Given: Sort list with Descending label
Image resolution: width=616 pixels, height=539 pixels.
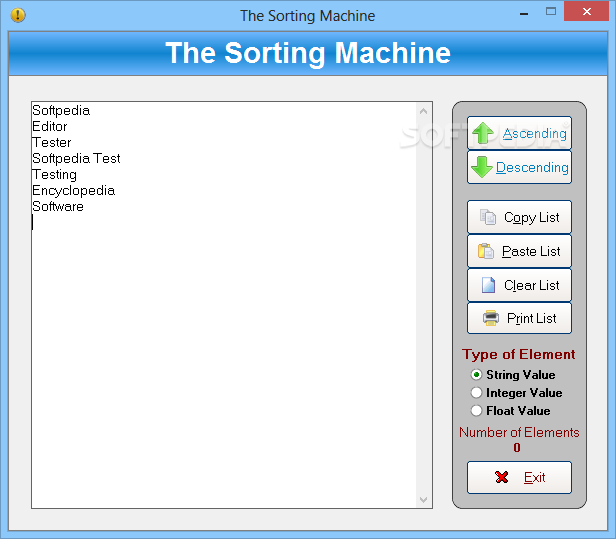Looking at the screenshot, I should click(x=532, y=168).
